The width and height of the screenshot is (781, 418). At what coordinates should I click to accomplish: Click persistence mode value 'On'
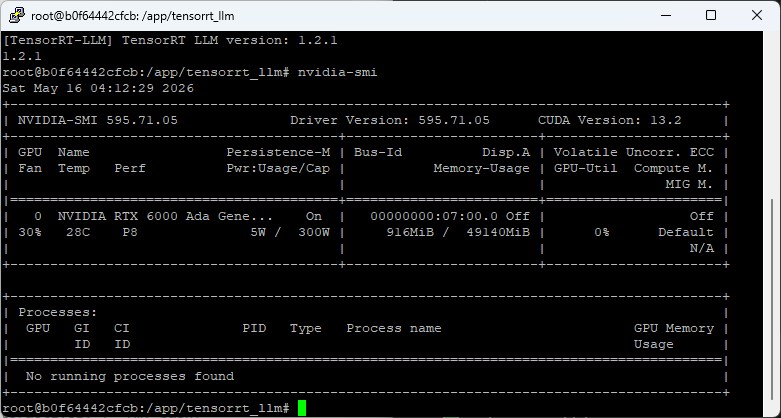pos(314,216)
